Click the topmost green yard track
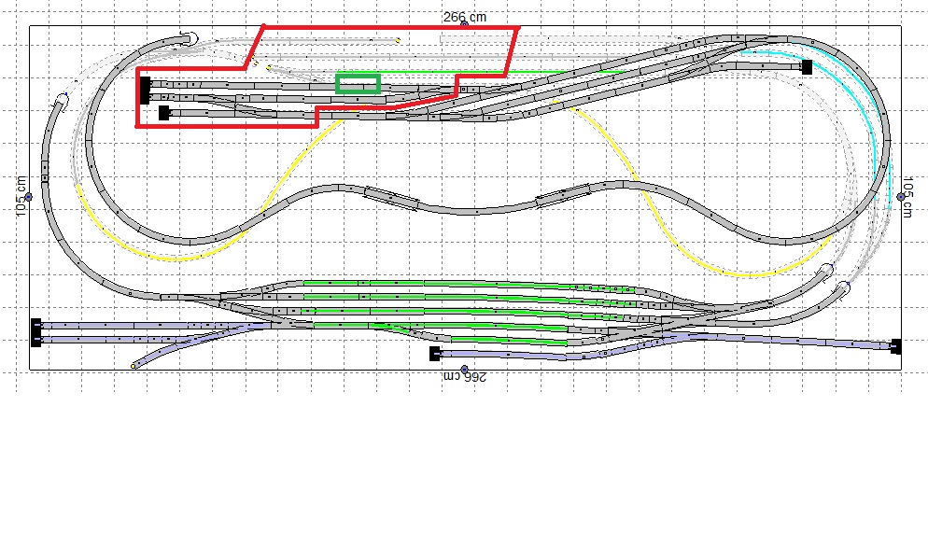Image resolution: width=928 pixels, height=560 pixels. [x=467, y=284]
